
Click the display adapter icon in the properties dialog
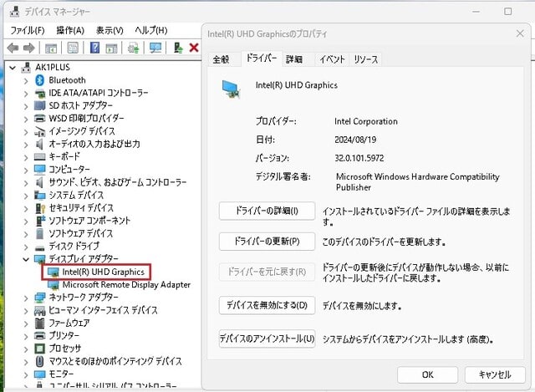pyautogui.click(x=232, y=89)
